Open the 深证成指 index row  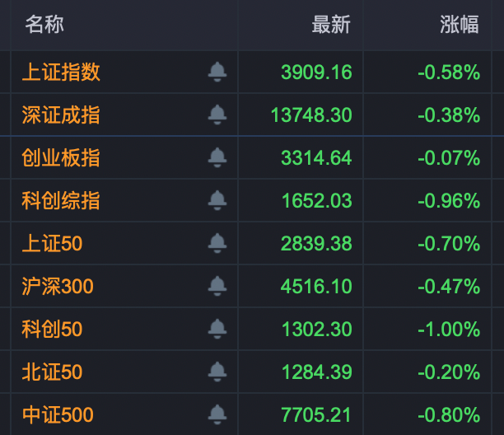pyautogui.click(x=61, y=115)
